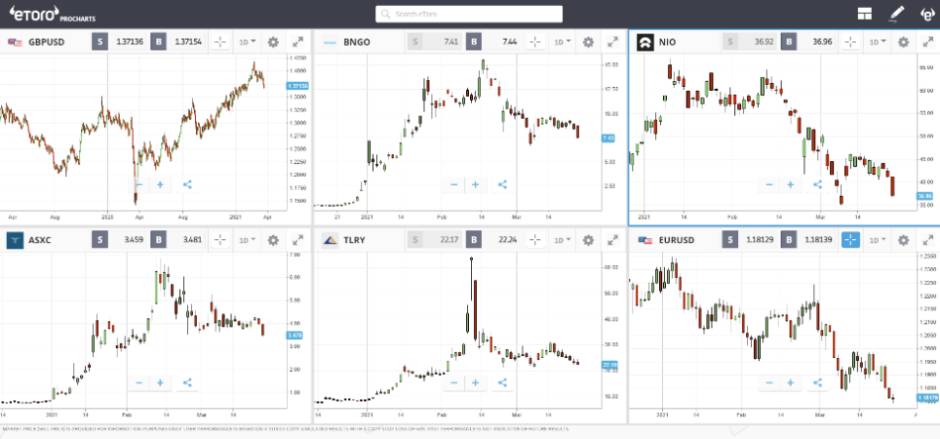Click the Buy button on BNGO chart
The image size is (940, 439).
click(x=474, y=42)
